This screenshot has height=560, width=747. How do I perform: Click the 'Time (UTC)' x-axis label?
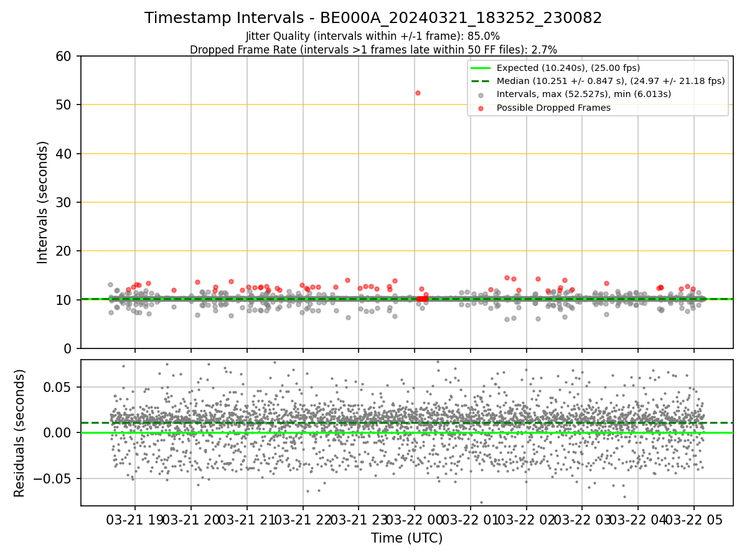(406, 538)
